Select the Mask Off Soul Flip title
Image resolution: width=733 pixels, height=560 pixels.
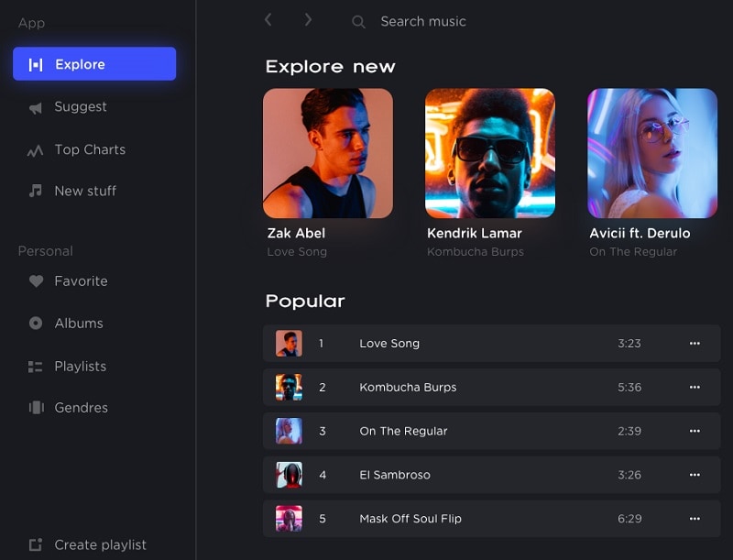(410, 519)
